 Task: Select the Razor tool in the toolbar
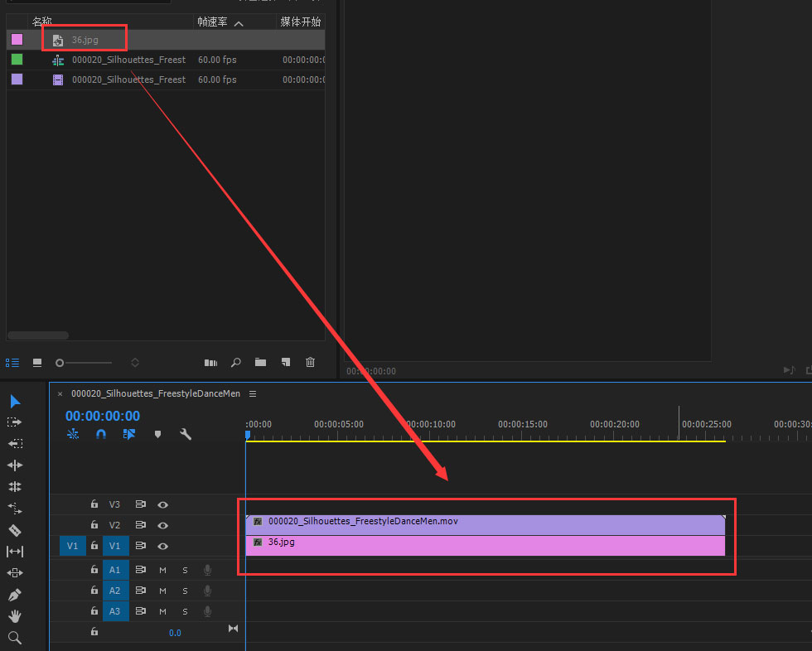click(14, 530)
